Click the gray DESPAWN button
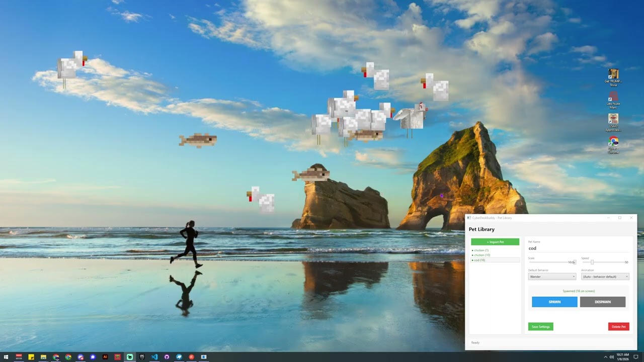This screenshot has height=362, width=644. 603,302
